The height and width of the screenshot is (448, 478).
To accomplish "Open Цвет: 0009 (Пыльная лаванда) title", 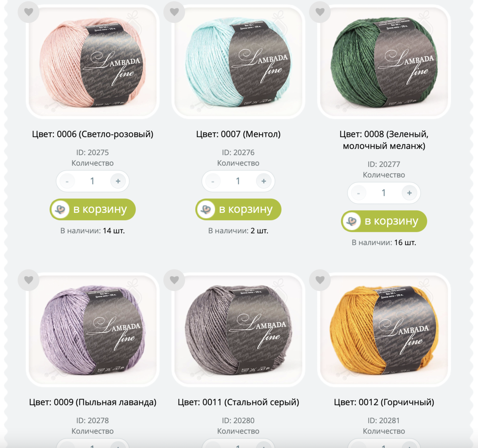I will click(x=93, y=402).
